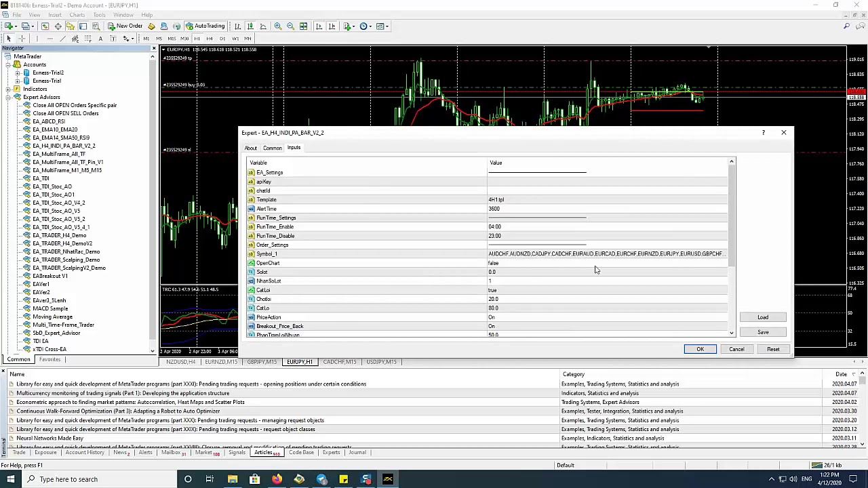Click the Save button

(763, 332)
